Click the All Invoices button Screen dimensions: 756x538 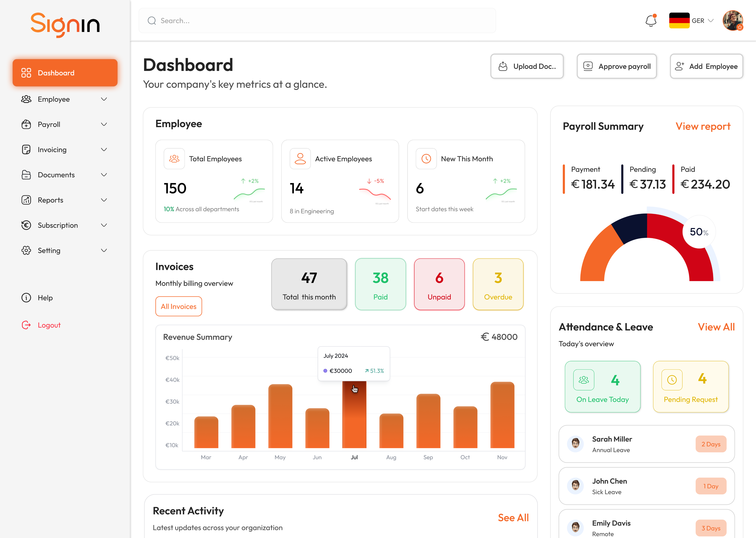tap(178, 306)
